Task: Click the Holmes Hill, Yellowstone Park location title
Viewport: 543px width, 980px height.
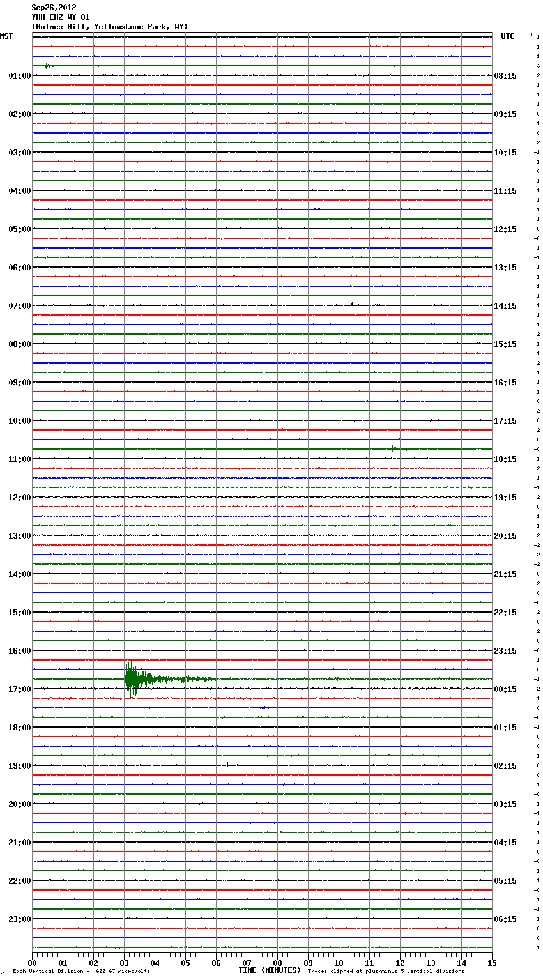Action: (x=110, y=27)
